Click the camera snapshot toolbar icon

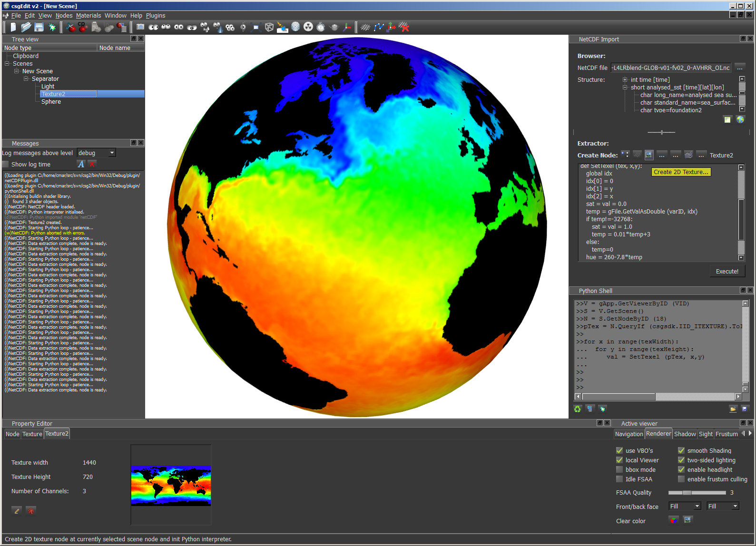140,27
